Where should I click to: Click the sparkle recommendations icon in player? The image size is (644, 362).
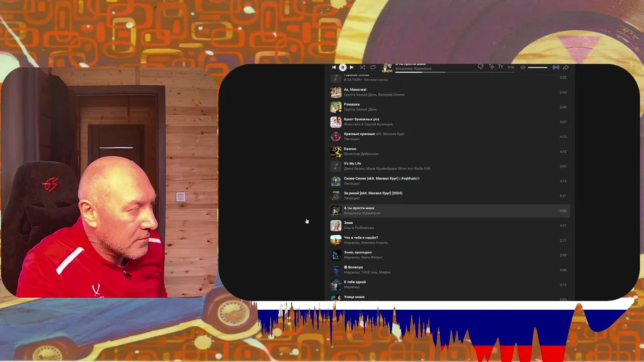click(x=492, y=67)
